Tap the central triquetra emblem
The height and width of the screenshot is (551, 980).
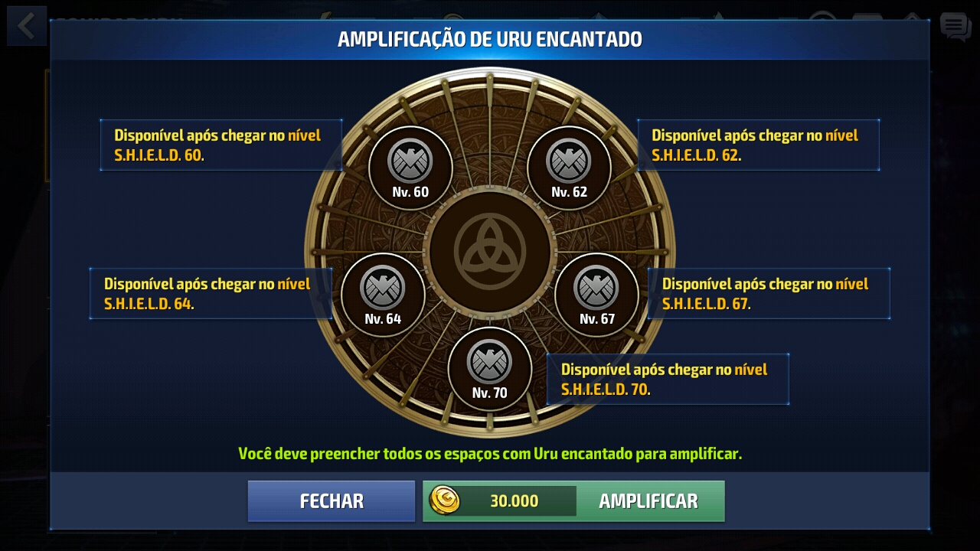490,252
